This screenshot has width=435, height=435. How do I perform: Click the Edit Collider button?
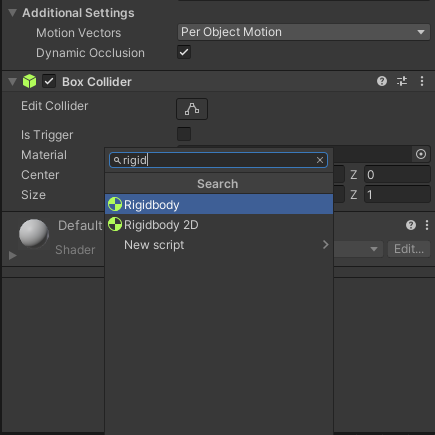[192, 109]
